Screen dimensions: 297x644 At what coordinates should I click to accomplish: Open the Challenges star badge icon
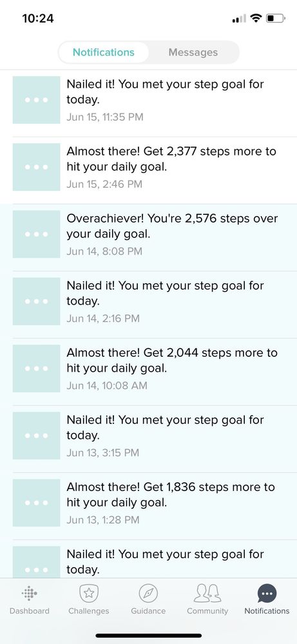(89, 593)
